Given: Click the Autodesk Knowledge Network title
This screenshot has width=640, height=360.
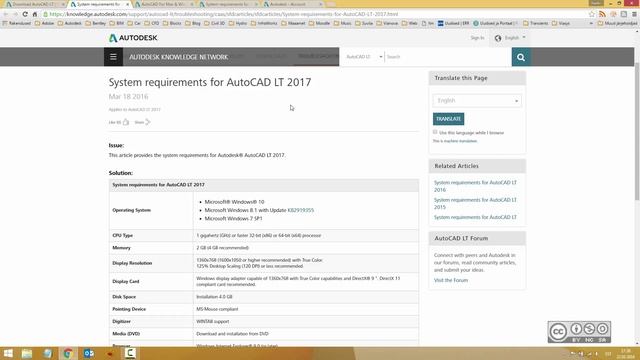Looking at the screenshot, I should [178, 57].
